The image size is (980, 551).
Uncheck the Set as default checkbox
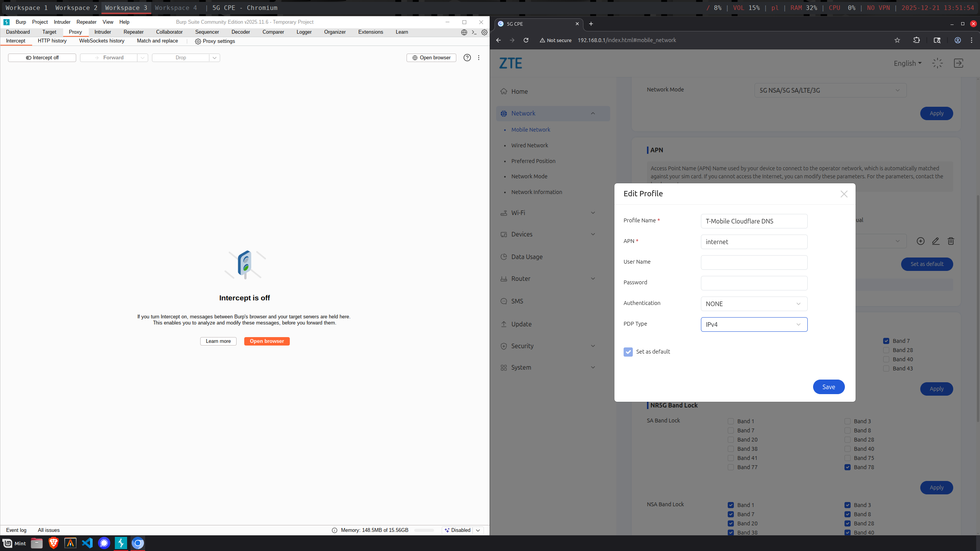point(628,352)
